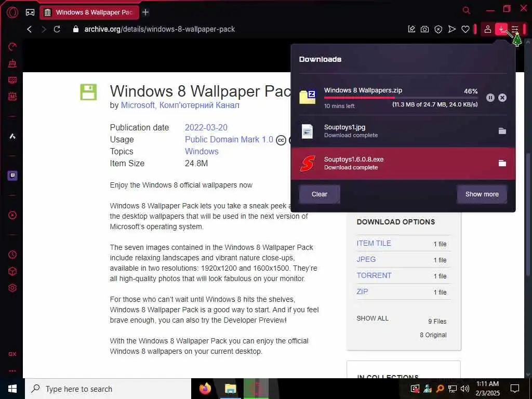Open Easy Setup sliders icon
The height and width of the screenshot is (399, 532).
tap(515, 29)
